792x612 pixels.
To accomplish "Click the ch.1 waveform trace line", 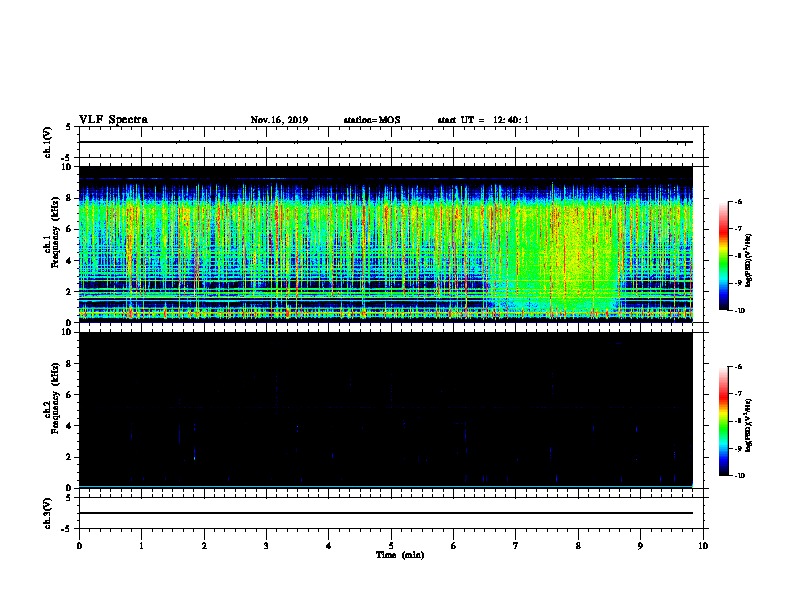I will pyautogui.click(x=385, y=142).
